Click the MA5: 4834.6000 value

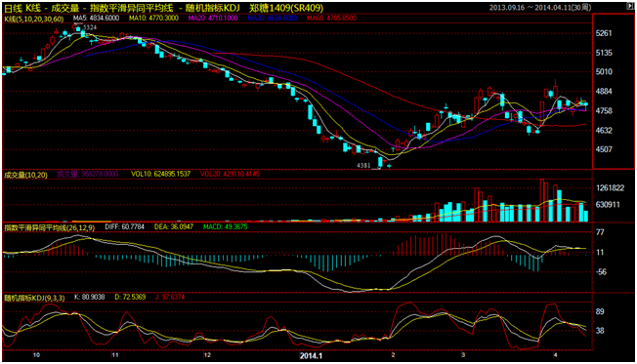click(x=97, y=18)
